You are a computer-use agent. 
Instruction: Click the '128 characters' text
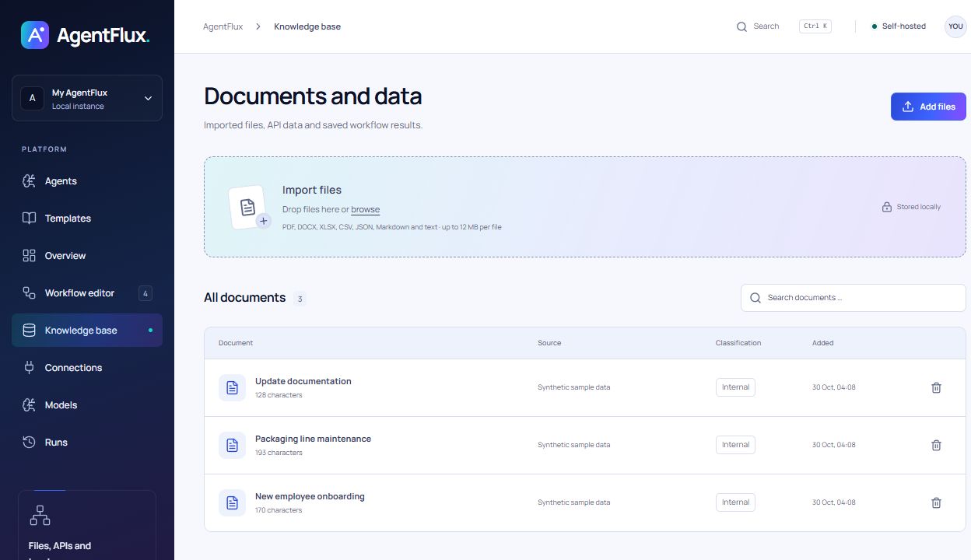point(279,395)
